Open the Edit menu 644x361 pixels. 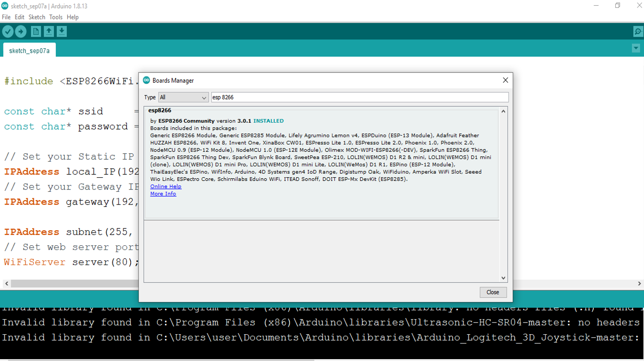[19, 17]
